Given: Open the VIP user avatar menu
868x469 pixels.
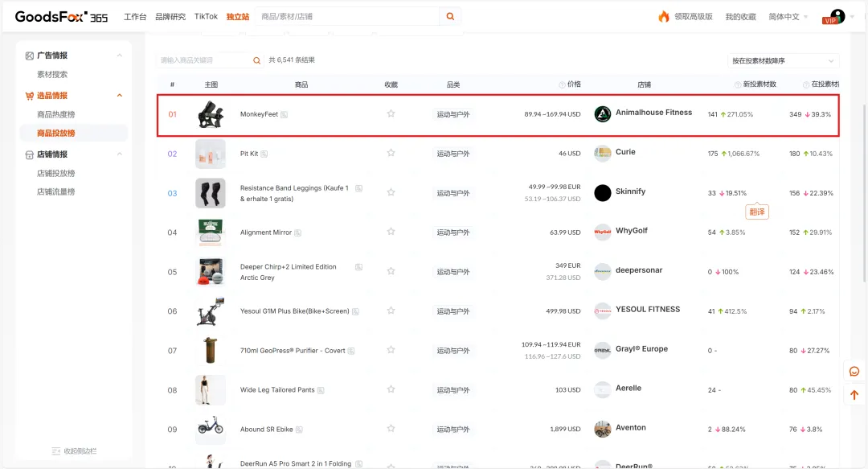Looking at the screenshot, I should (833, 17).
